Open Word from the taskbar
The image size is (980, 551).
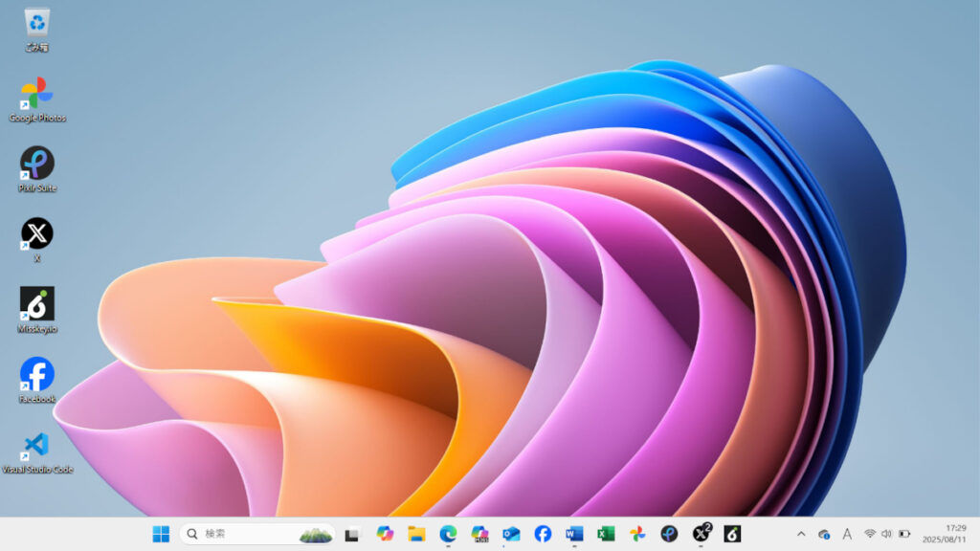click(574, 534)
